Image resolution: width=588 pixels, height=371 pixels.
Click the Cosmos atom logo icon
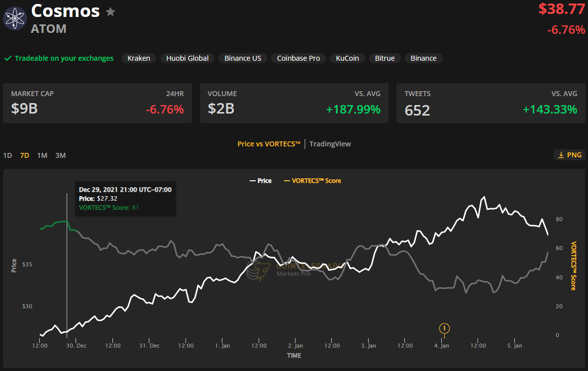click(x=14, y=19)
